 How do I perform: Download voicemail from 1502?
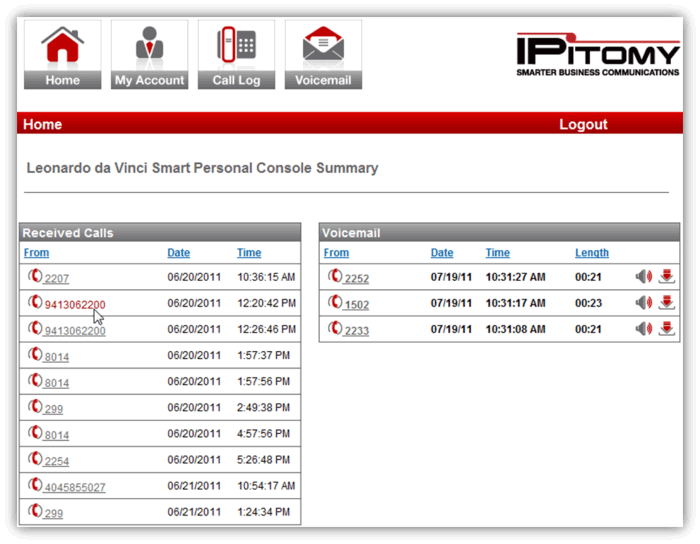pyautogui.click(x=667, y=303)
